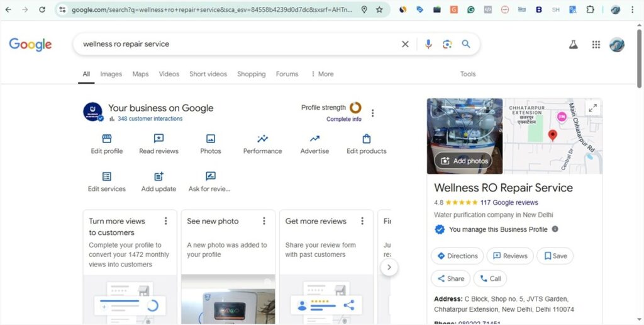Click the Google logo
This screenshot has width=644, height=325.
click(x=30, y=45)
